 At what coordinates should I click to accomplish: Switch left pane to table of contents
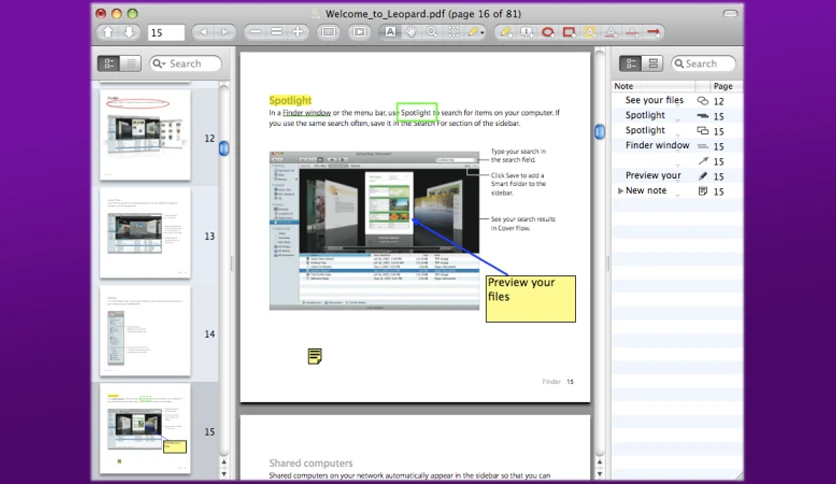pos(130,63)
